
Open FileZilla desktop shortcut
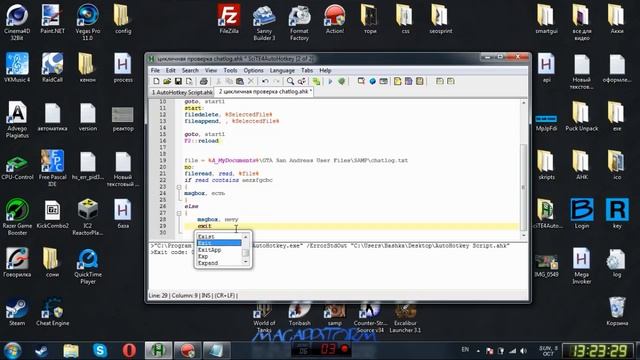(229, 19)
